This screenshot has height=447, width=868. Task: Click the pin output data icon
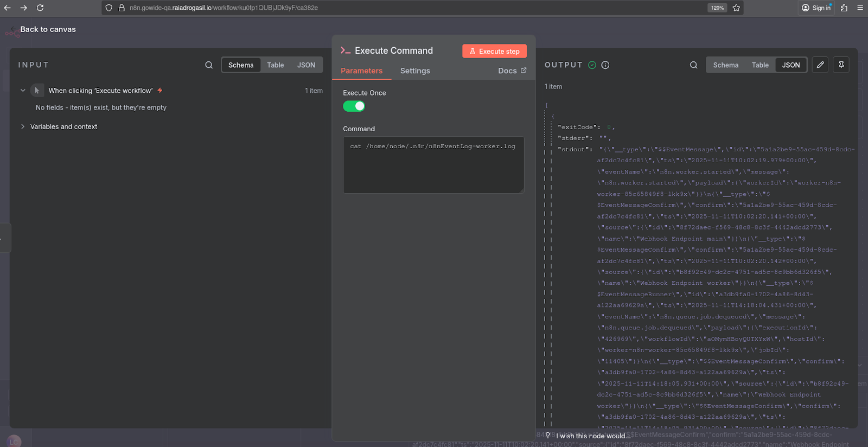click(x=841, y=65)
